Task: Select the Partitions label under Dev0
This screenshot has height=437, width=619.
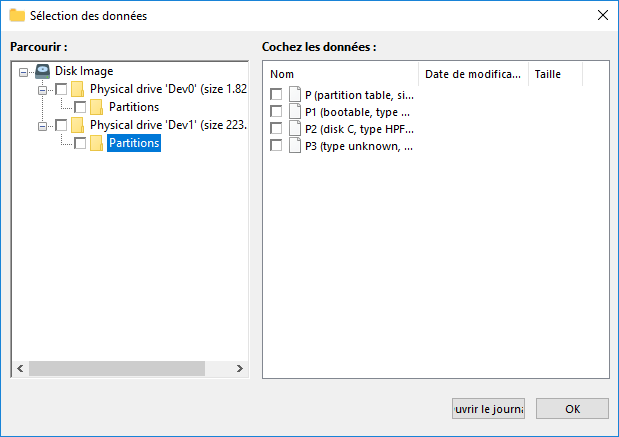Action: pyautogui.click(x=134, y=107)
